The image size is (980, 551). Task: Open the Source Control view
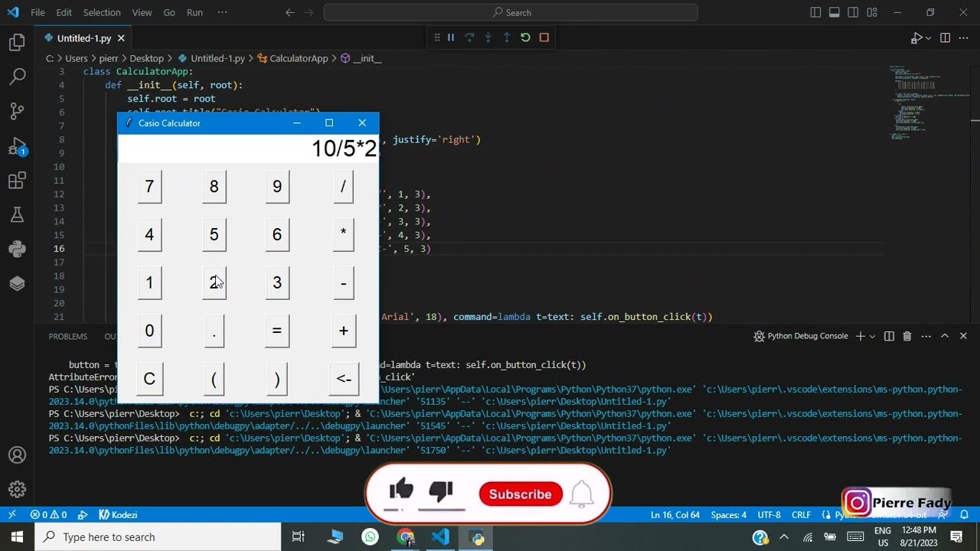pyautogui.click(x=17, y=112)
